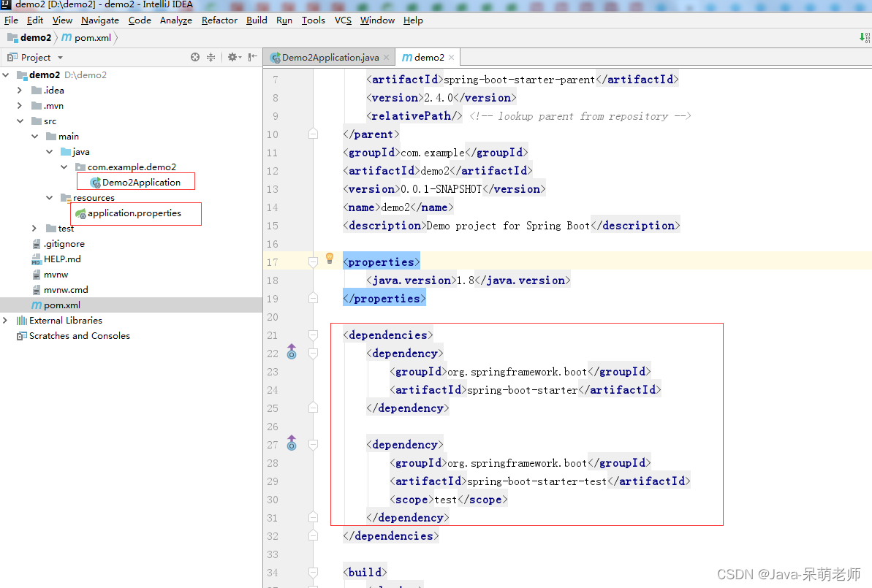This screenshot has width=872, height=588.
Task: Expand the test folder
Action: 34,229
